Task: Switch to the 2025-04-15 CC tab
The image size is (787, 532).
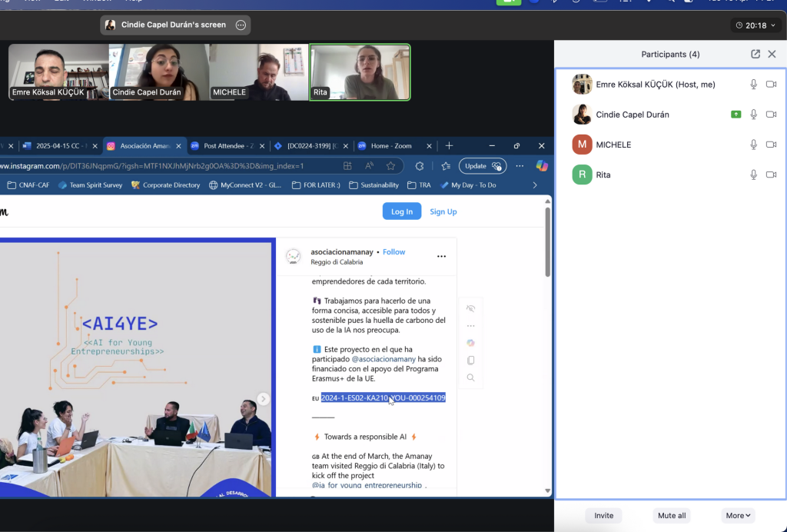Action: click(60, 146)
